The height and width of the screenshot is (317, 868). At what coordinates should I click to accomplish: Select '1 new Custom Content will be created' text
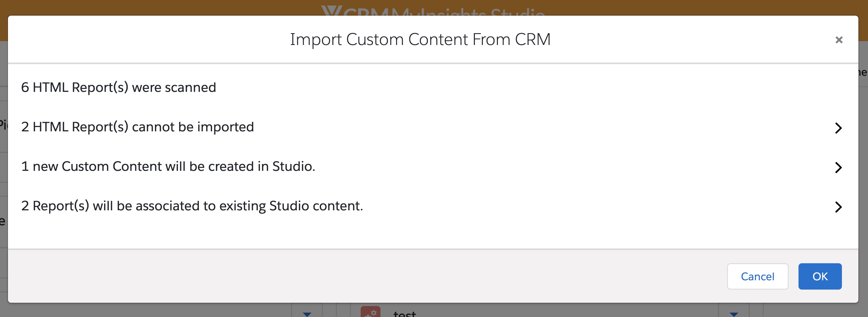[x=168, y=166]
